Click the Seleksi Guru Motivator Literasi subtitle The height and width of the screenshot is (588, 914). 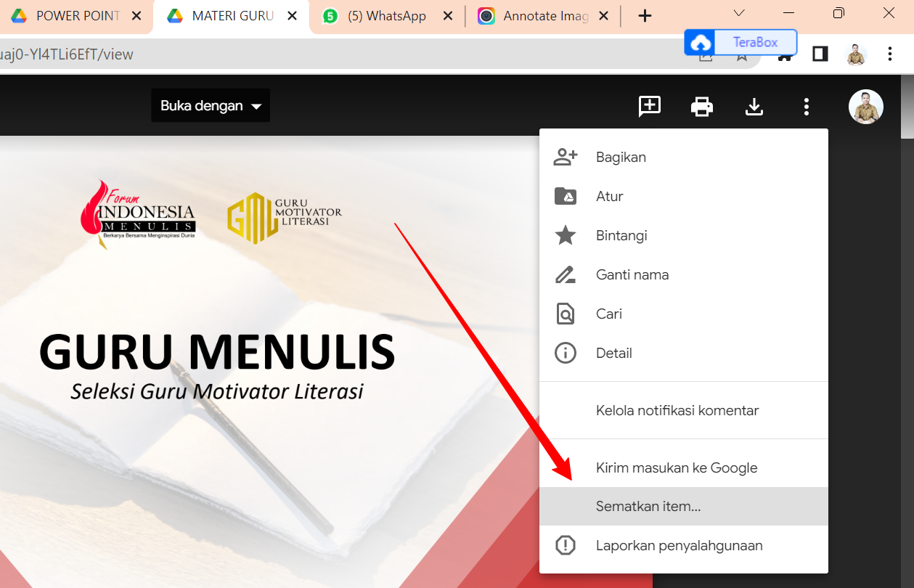point(217,392)
